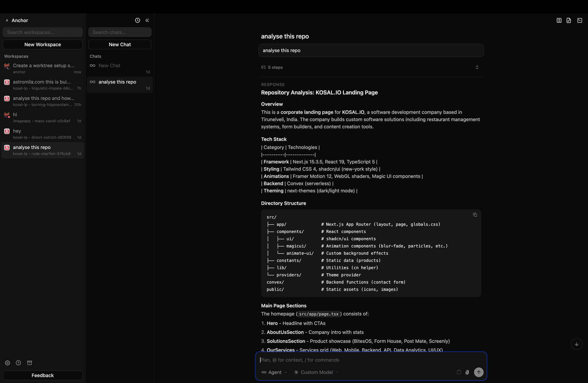Jump to bottom of the conversation
This screenshot has height=383, width=588.
[577, 344]
